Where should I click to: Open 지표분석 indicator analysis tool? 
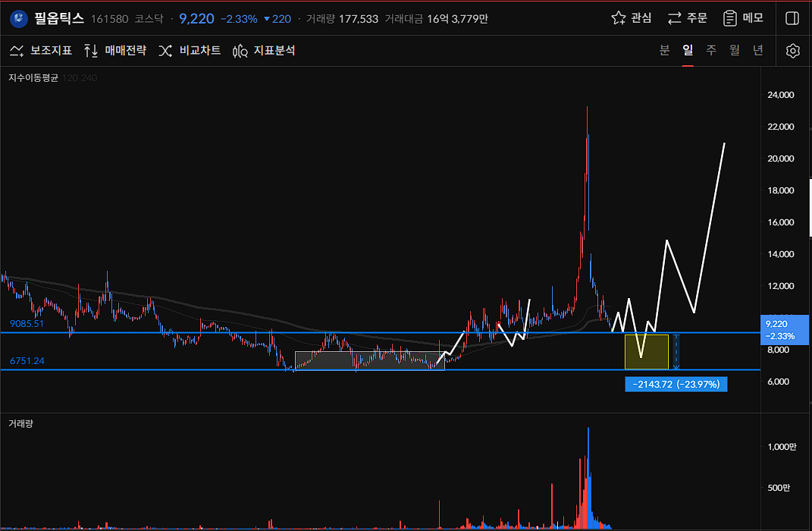264,51
